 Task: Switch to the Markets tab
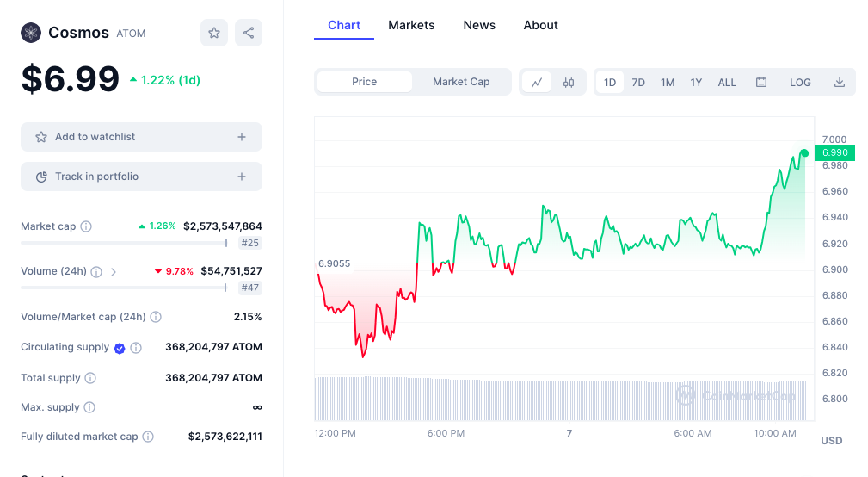coord(411,25)
